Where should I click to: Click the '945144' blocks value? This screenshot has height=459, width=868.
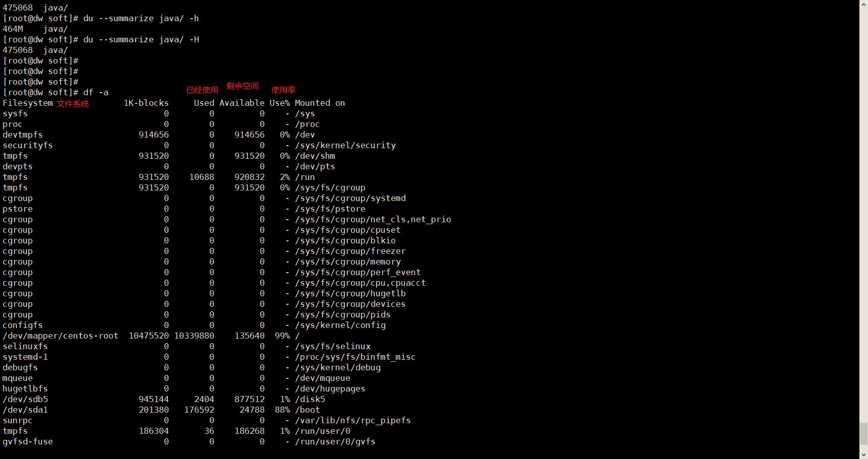pyautogui.click(x=154, y=399)
